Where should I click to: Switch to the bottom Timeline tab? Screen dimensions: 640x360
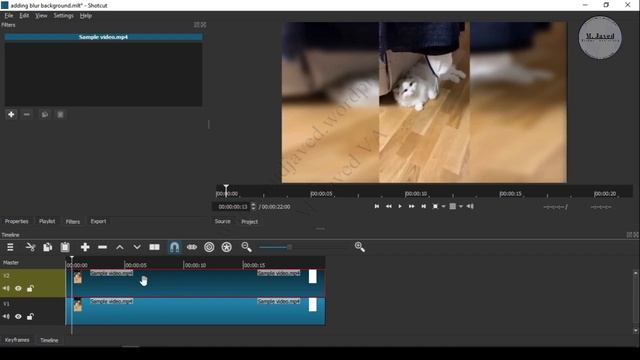pos(49,340)
